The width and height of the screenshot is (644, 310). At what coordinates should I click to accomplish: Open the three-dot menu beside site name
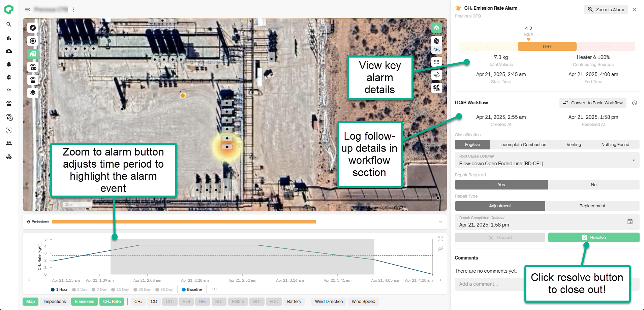point(73,10)
